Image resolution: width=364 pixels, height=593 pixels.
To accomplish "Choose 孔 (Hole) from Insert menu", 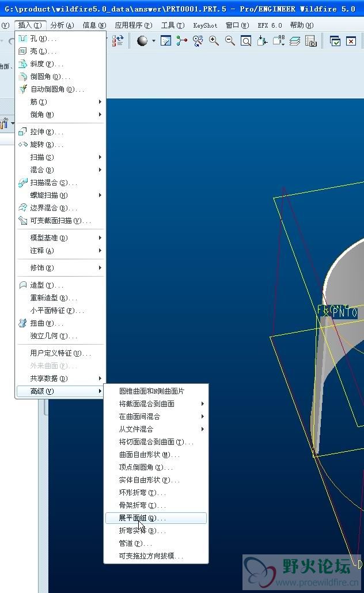I will pos(60,39).
